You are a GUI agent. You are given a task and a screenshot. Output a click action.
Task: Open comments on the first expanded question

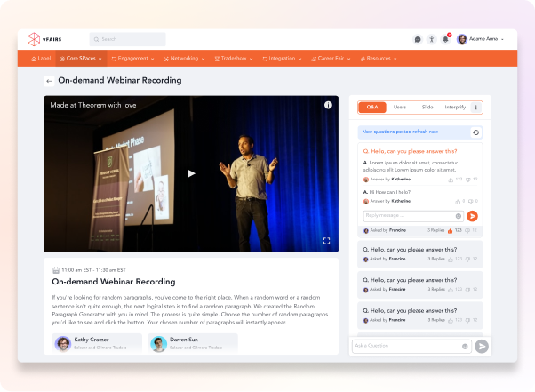click(x=467, y=231)
